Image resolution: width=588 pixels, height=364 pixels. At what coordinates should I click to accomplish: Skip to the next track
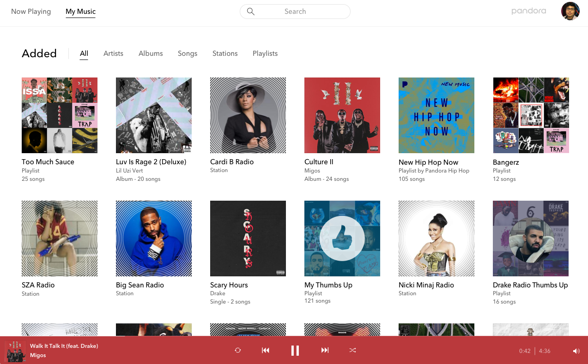click(325, 350)
